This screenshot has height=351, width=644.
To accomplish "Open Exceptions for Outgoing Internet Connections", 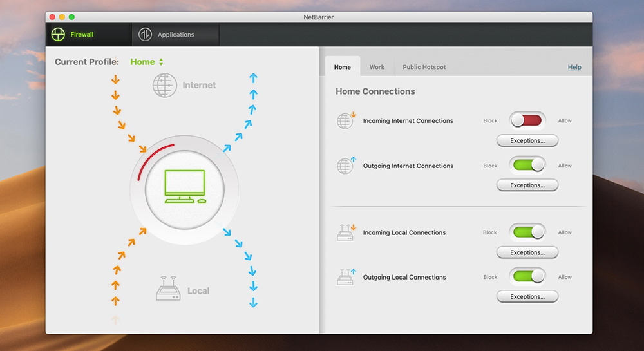I will [x=527, y=185].
